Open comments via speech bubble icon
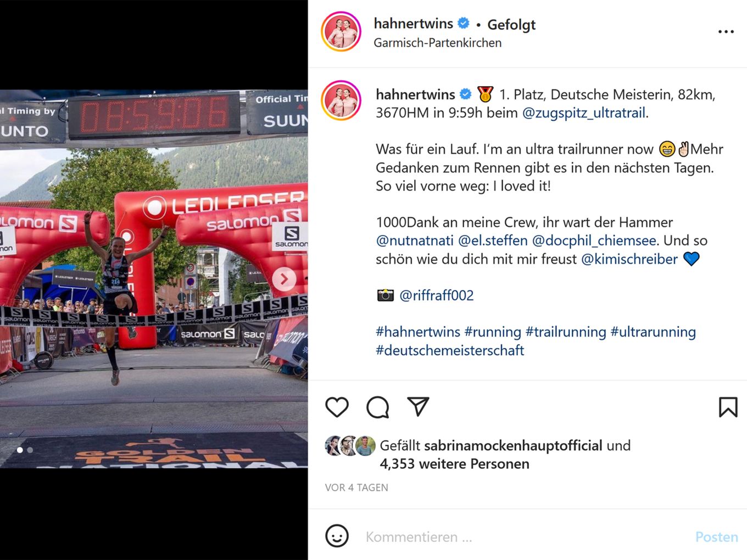This screenshot has height=560, width=747. (x=378, y=407)
